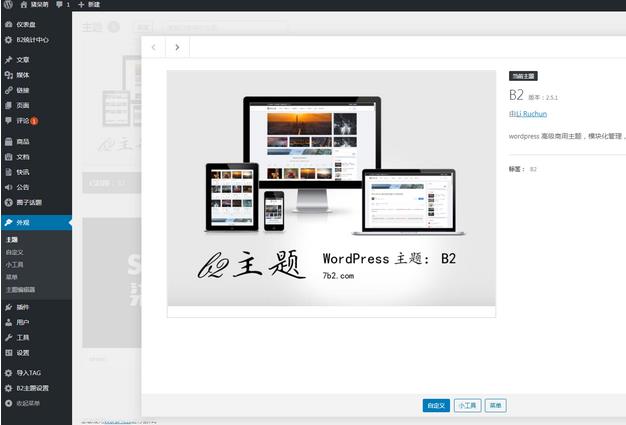Image resolution: width=626 pixels, height=425 pixels.
Task: Open 文章 posts in the sidebar
Action: 22,59
